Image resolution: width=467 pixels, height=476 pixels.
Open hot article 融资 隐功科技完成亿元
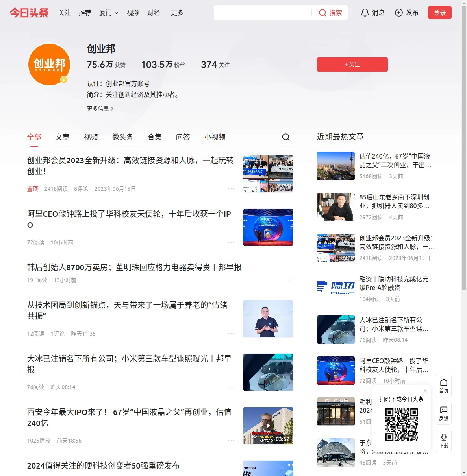pyautogui.click(x=394, y=283)
